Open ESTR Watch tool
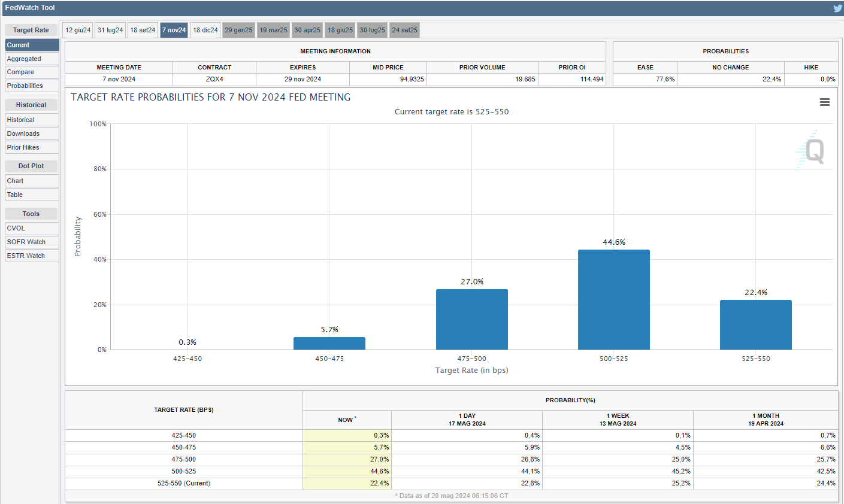 click(32, 256)
